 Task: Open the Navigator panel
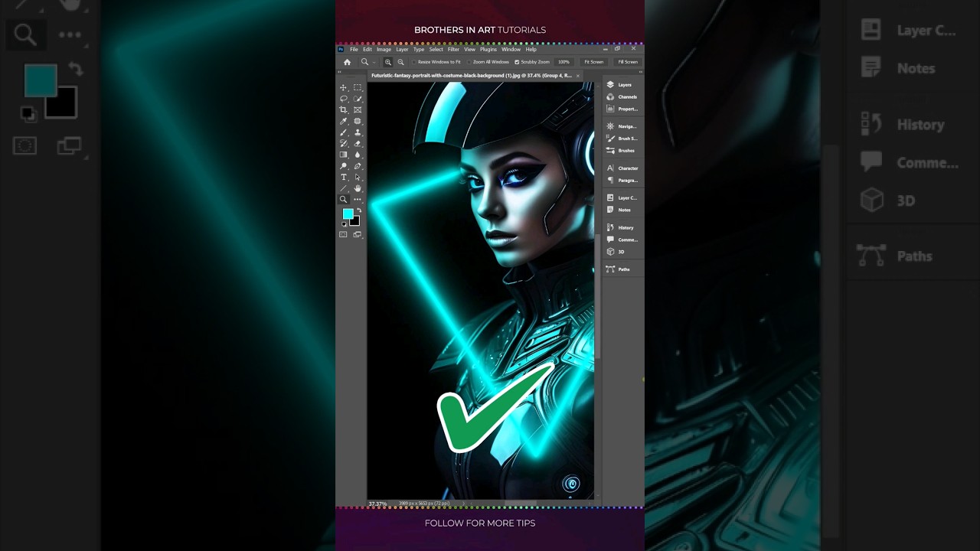pyautogui.click(x=621, y=126)
